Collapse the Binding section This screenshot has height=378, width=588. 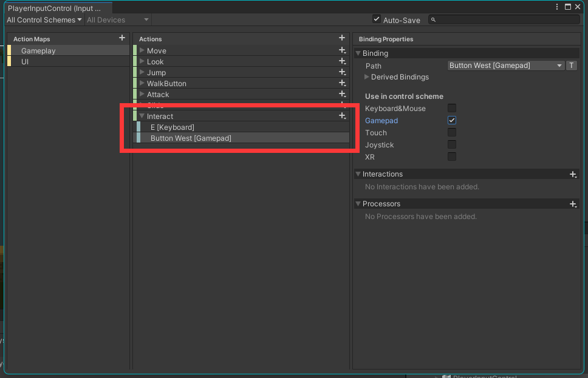pos(358,53)
